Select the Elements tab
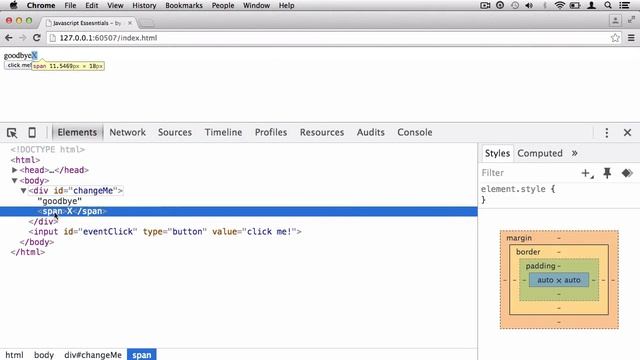640x360 pixels. (x=77, y=132)
